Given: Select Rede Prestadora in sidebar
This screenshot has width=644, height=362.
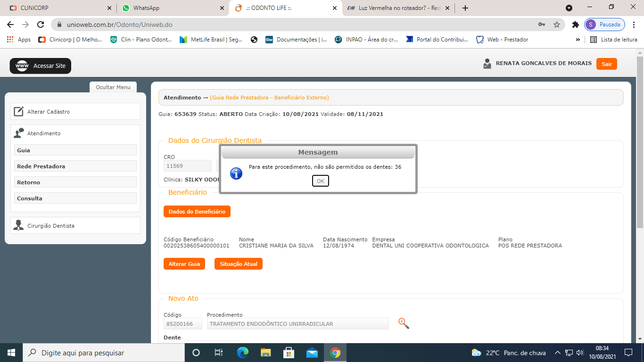Looking at the screenshot, I should pos(75,166).
